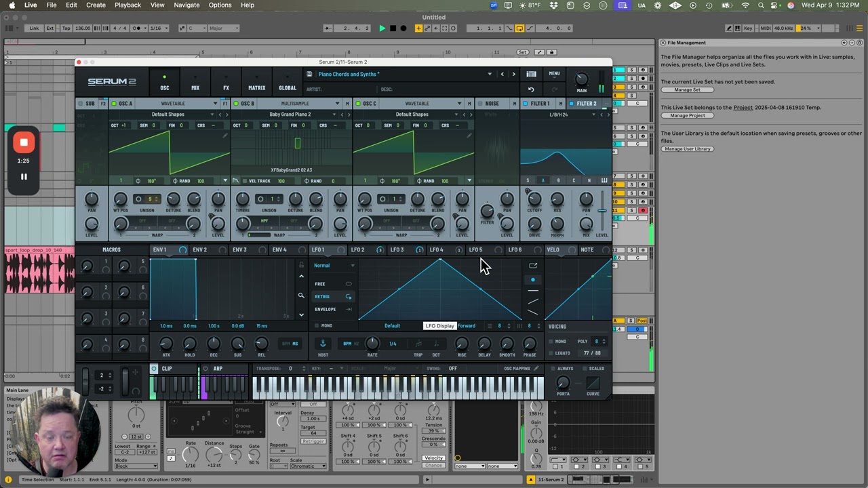Open OSC A WAVETABLE type dropdown
The width and height of the screenshot is (868, 488).
click(215, 104)
